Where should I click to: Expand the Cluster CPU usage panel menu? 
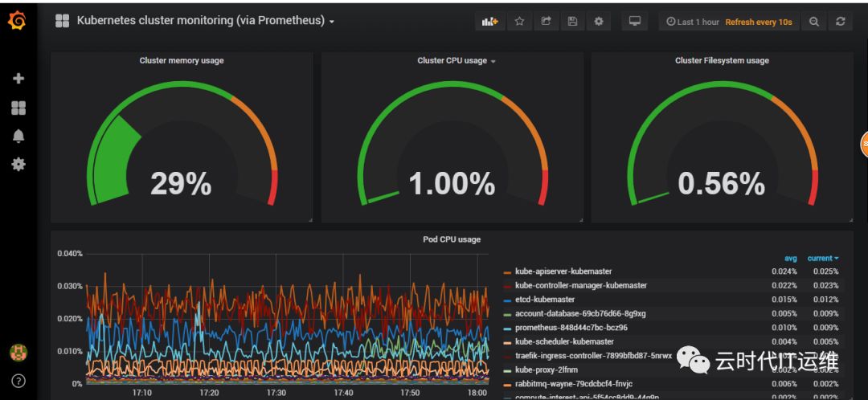457,61
